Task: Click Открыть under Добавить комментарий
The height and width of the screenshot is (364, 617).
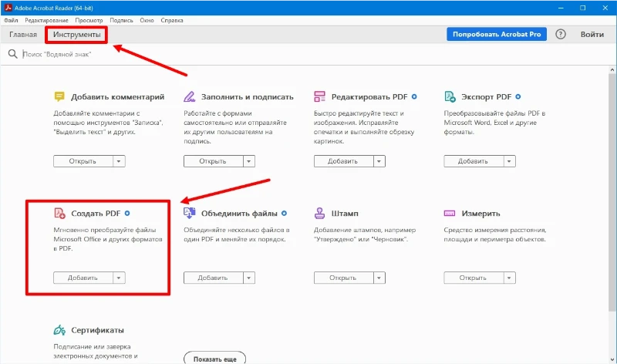Action: pyautogui.click(x=83, y=161)
